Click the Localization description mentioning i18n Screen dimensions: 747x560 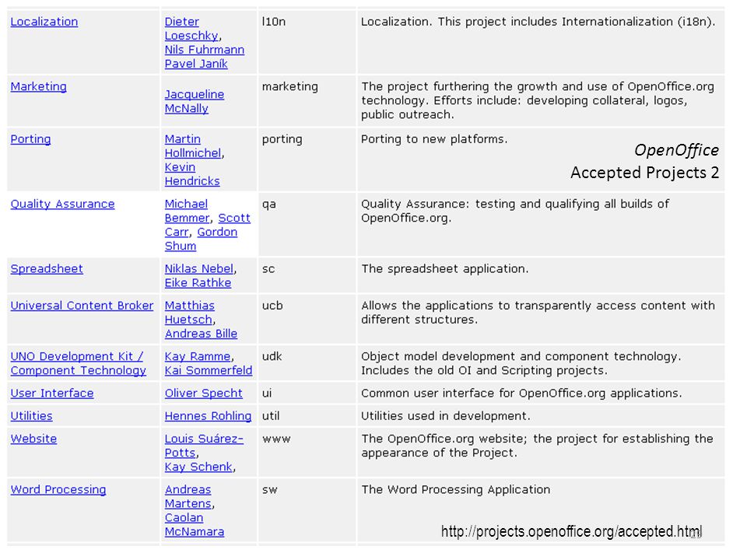538,22
